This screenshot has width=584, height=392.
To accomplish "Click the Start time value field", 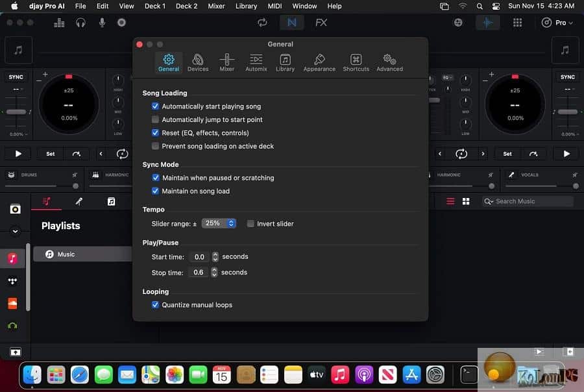I will click(x=199, y=257).
